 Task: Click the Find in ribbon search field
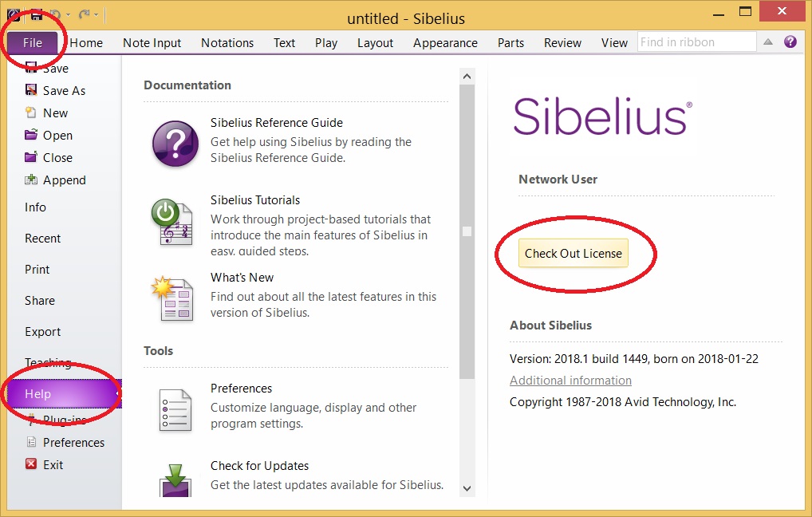[x=696, y=41]
